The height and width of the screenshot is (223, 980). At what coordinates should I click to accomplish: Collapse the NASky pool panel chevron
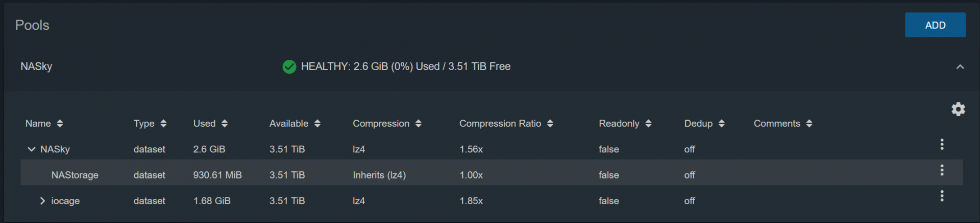point(960,66)
